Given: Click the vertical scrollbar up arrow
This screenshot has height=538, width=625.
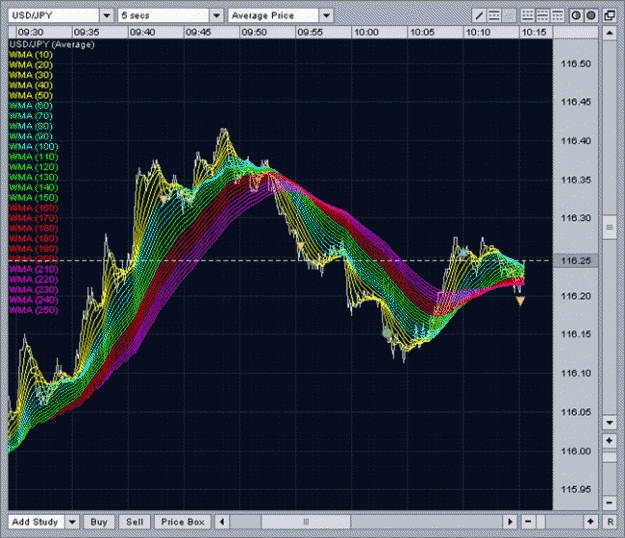Looking at the screenshot, I should tap(609, 33).
